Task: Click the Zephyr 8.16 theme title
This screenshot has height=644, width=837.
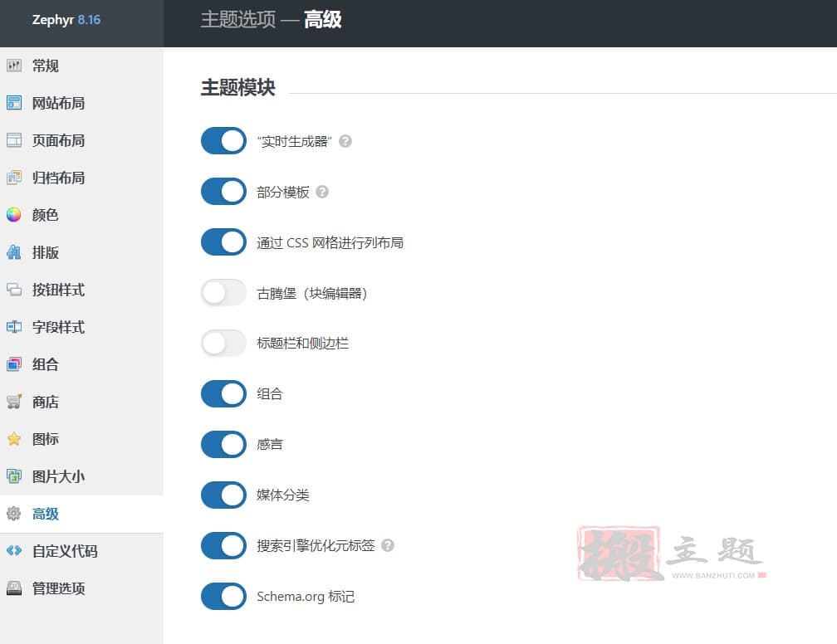Action: click(x=66, y=20)
